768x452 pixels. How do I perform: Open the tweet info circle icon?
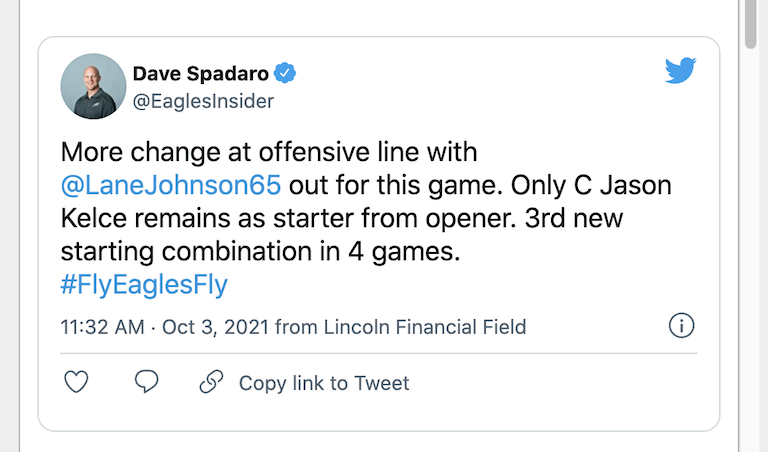pyautogui.click(x=681, y=326)
